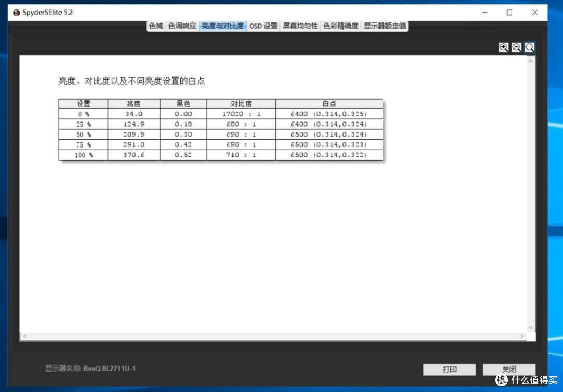Click the 黑色 column header
563x392 pixels.
183,104
